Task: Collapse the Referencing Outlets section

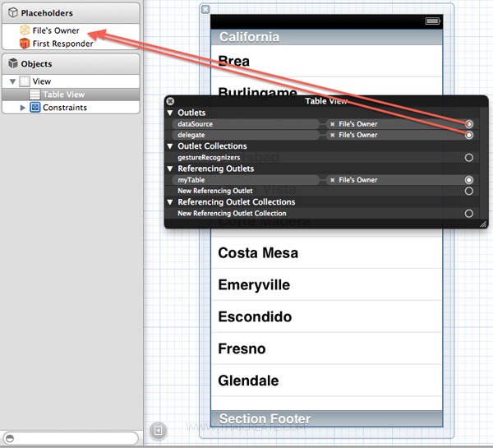Action: (170, 169)
